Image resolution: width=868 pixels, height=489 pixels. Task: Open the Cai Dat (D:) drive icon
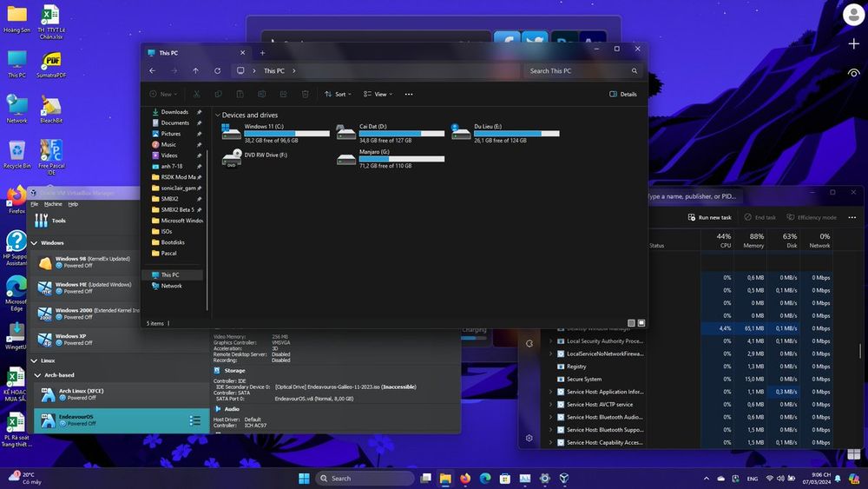(x=346, y=132)
